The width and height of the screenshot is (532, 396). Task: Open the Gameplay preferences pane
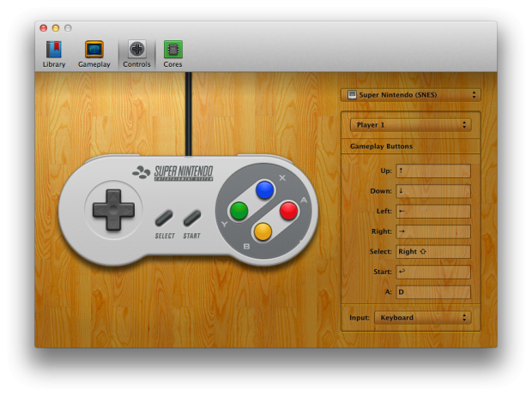(x=94, y=54)
